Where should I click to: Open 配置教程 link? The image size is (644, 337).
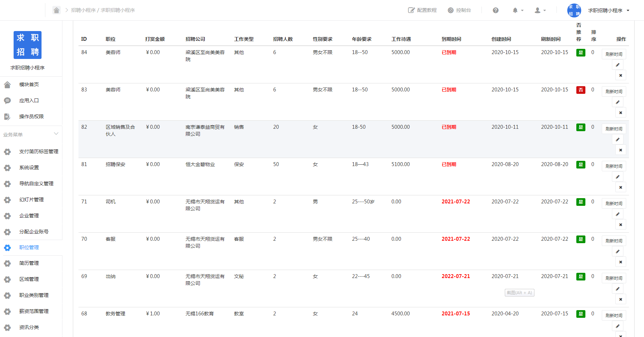[x=422, y=10]
